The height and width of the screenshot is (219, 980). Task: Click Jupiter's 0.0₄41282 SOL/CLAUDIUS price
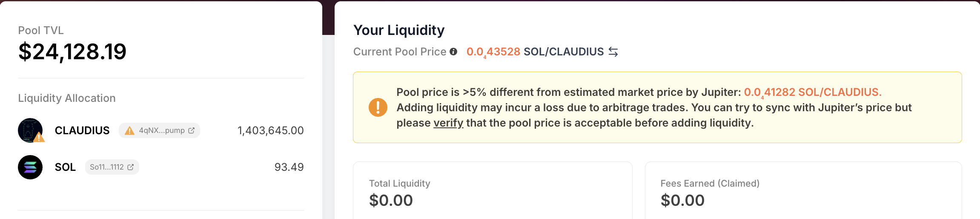coord(812,92)
